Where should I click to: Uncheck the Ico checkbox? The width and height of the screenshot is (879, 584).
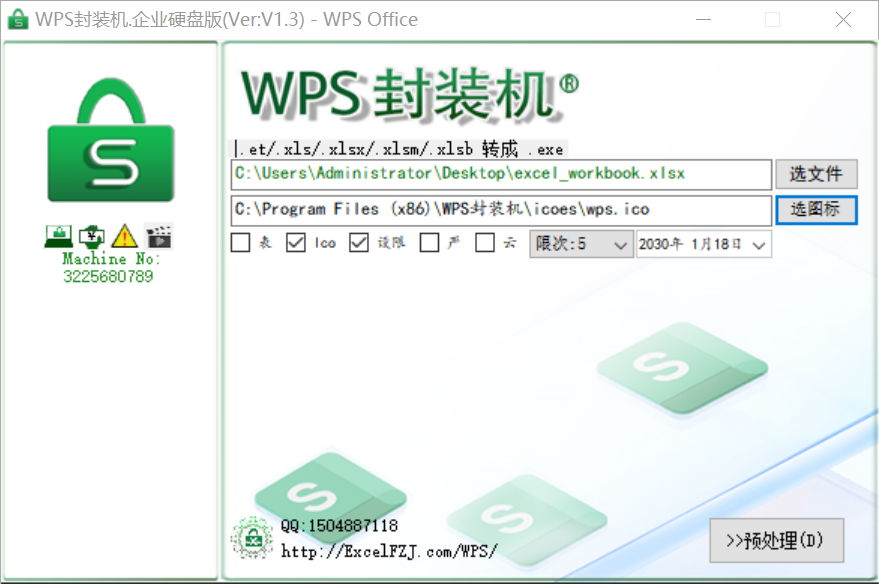tap(295, 243)
